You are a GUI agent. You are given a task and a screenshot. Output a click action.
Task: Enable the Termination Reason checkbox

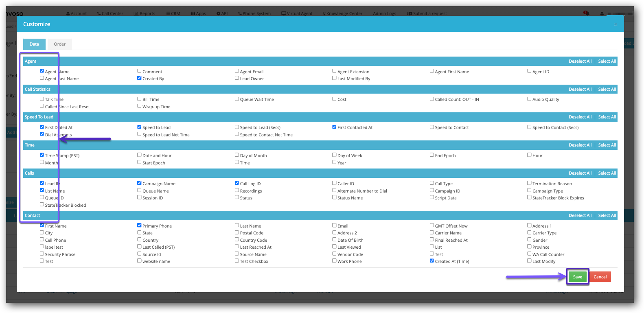529,183
